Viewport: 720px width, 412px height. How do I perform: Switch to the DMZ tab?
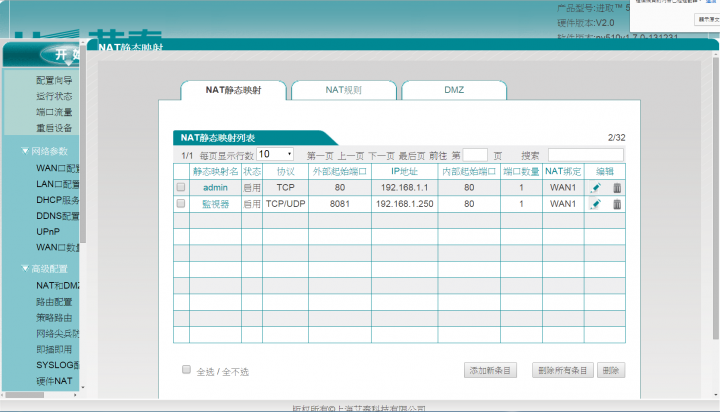coord(454,90)
